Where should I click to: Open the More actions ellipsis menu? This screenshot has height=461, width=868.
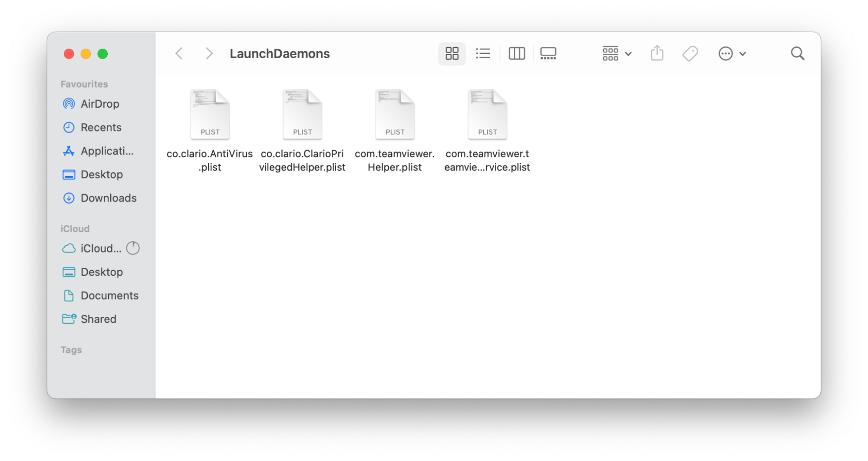(x=732, y=53)
